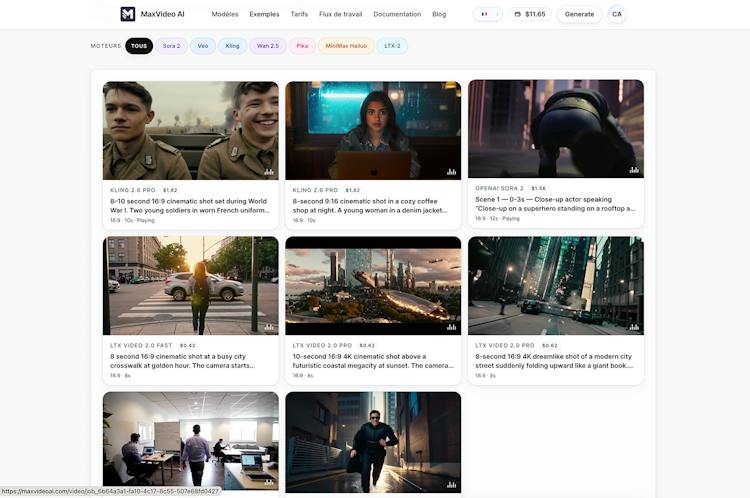This screenshot has width=750, height=498.
Task: Open the $11.65 wallet balance
Action: [530, 14]
